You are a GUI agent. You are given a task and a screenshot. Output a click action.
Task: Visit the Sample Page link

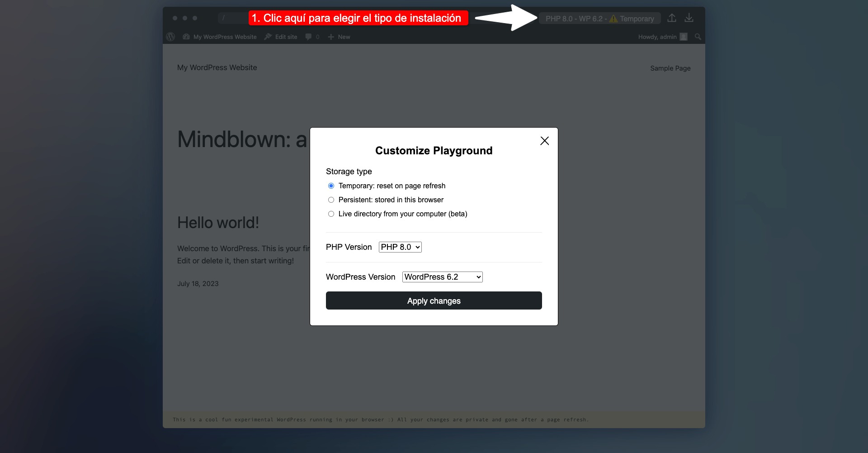coord(670,68)
